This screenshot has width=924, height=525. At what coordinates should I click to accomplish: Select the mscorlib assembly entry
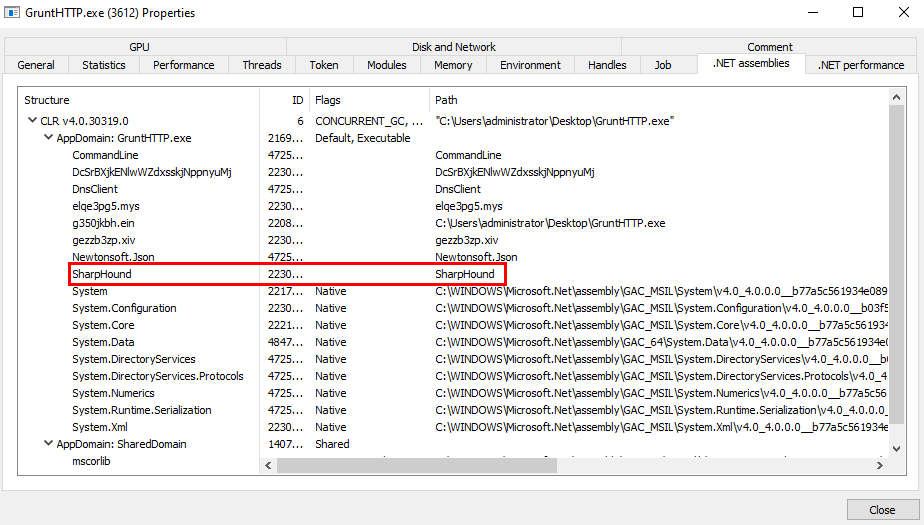[x=93, y=461]
